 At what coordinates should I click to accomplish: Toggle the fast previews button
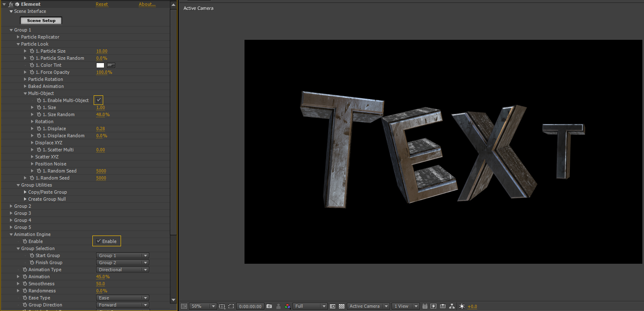(433, 306)
